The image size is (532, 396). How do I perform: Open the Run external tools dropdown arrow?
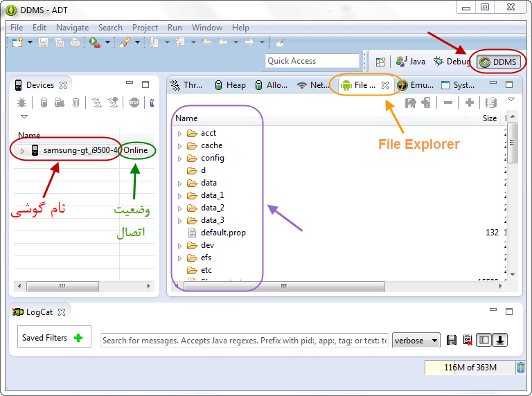[107, 42]
